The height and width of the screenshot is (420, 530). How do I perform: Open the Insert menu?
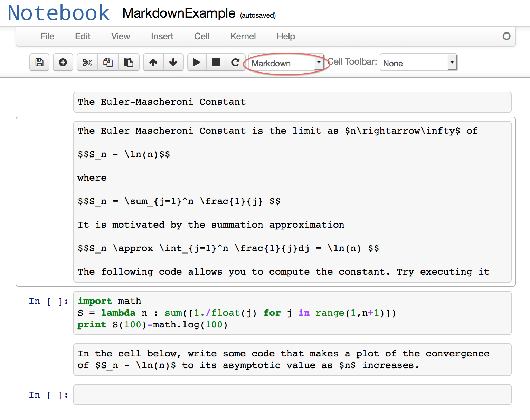(162, 36)
